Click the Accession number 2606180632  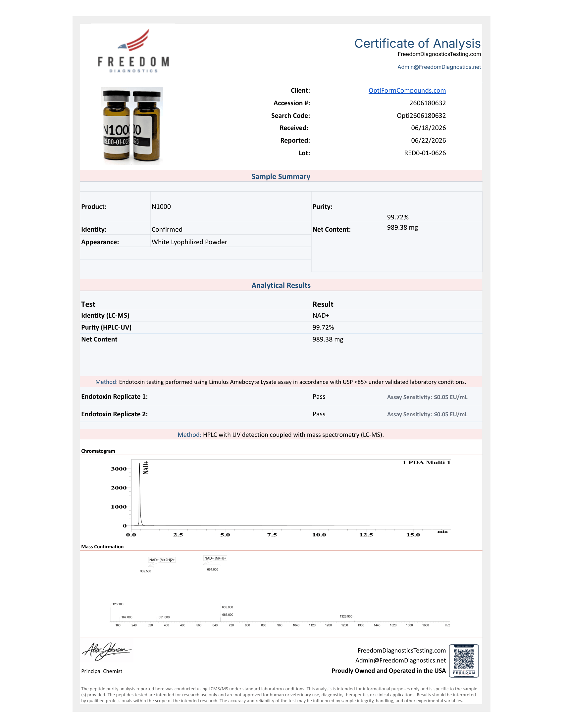[428, 103]
